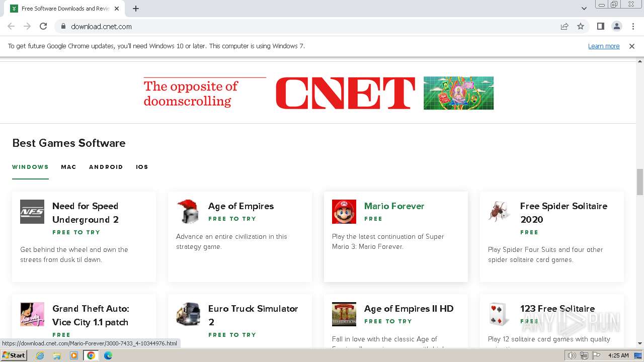
Task: Click the Euro Truck Simulator 2 truck icon
Action: click(x=188, y=314)
